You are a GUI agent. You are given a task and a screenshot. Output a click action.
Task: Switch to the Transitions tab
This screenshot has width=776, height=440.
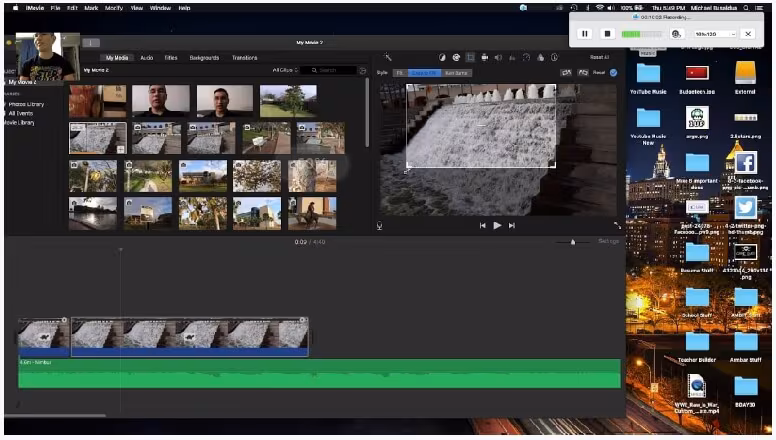[244, 58]
